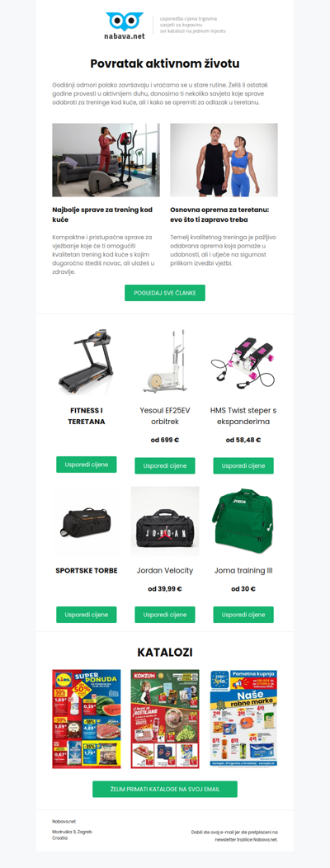This screenshot has height=868, width=330.
Task: Click 'ŽELIM PRIMATI KATALOGE NA SVOJ EMAIL'
Action: pyautogui.click(x=165, y=789)
